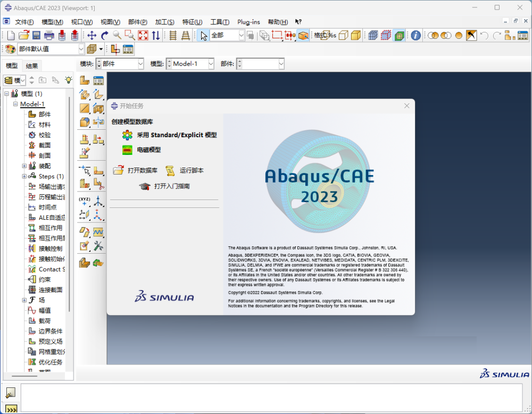The width and height of the screenshot is (532, 414).
Task: Click 打开入门指南 link
Action: (x=164, y=186)
